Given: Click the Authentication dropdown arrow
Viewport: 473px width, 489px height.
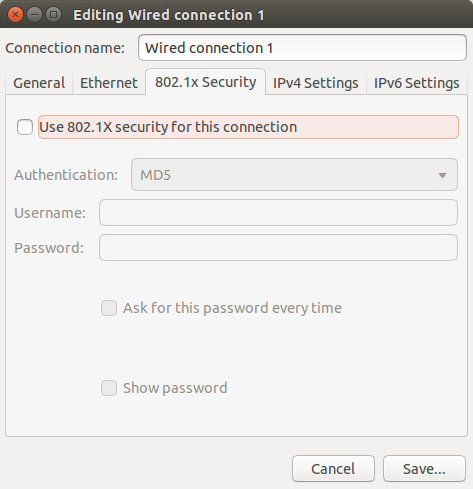Looking at the screenshot, I should (x=442, y=175).
